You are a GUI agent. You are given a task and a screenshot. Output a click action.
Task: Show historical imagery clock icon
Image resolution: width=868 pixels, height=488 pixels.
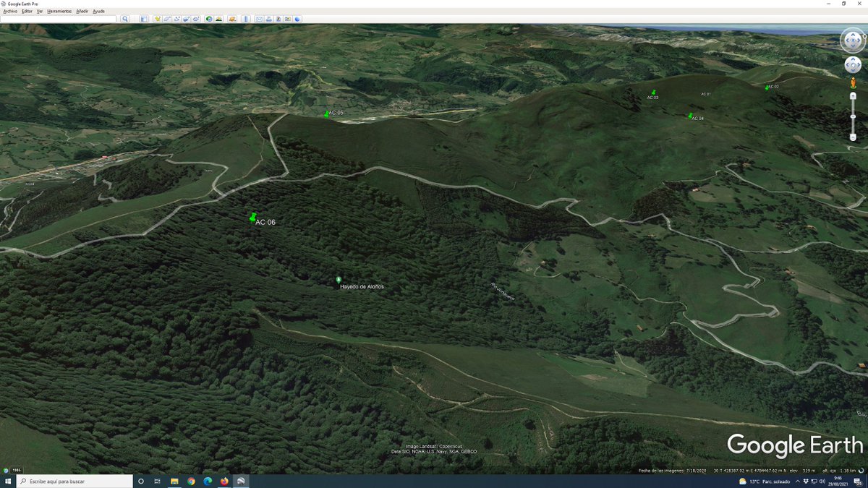point(209,19)
